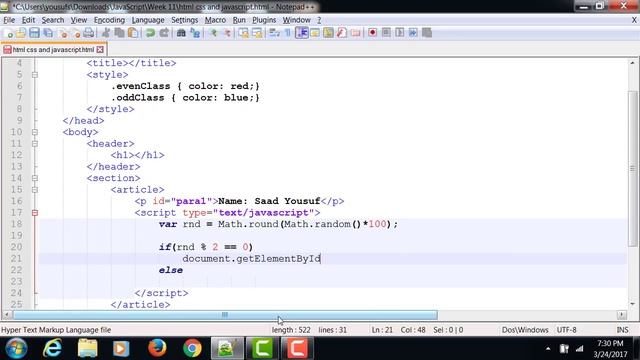Close the html css and javascript.html tab

pos(100,50)
